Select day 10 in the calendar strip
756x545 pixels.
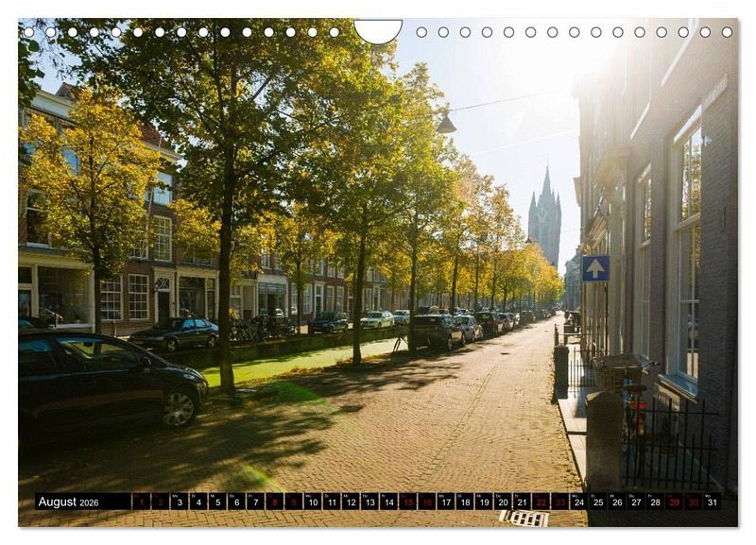coord(312,502)
